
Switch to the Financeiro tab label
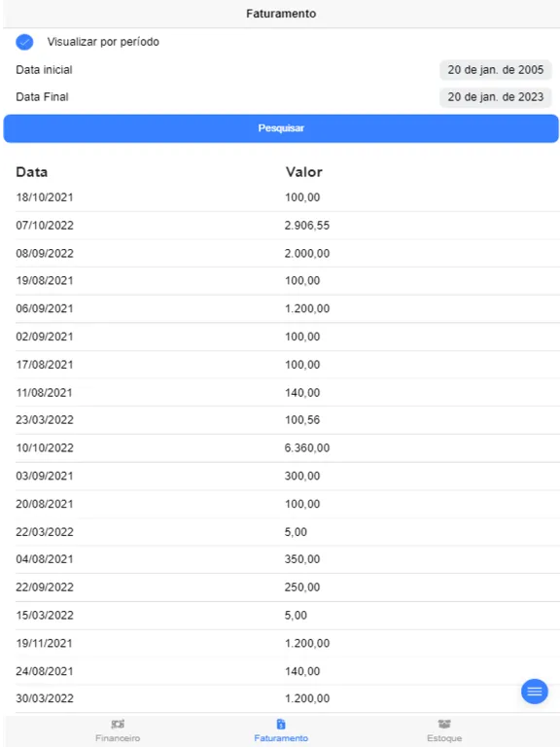pos(118,738)
